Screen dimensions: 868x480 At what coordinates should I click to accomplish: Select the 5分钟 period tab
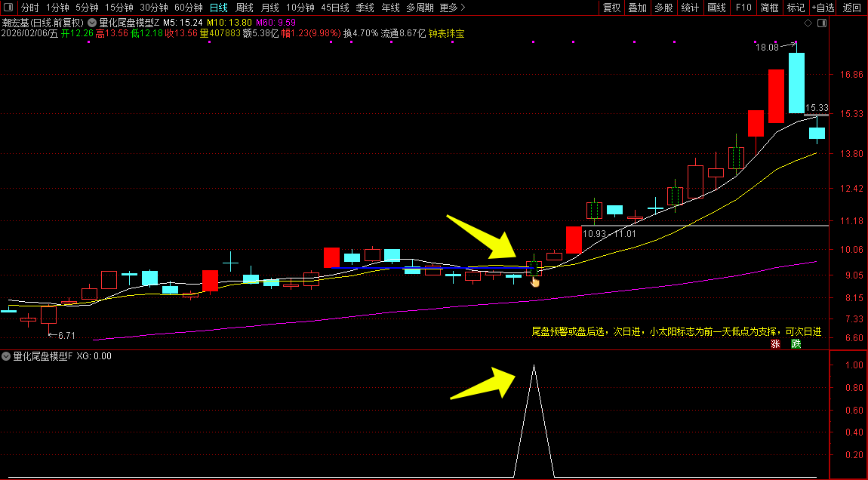click(x=87, y=8)
